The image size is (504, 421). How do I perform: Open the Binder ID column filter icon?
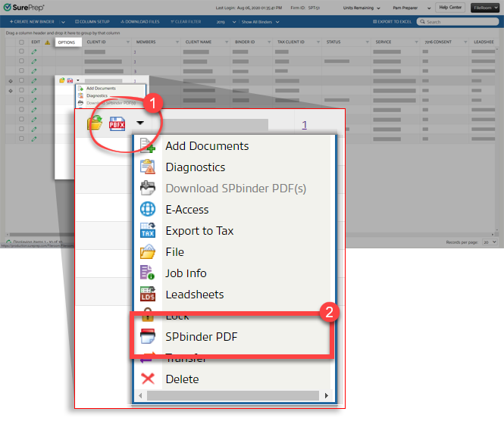[x=269, y=42]
